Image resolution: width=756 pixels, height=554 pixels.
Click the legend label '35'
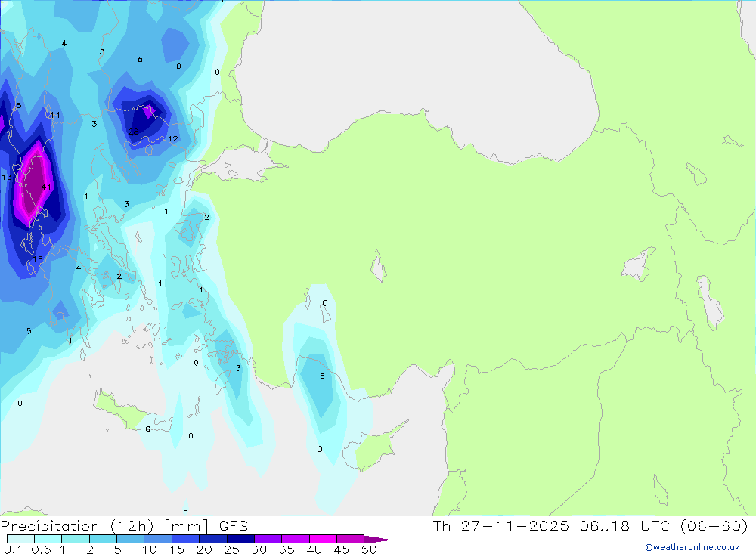click(x=287, y=549)
